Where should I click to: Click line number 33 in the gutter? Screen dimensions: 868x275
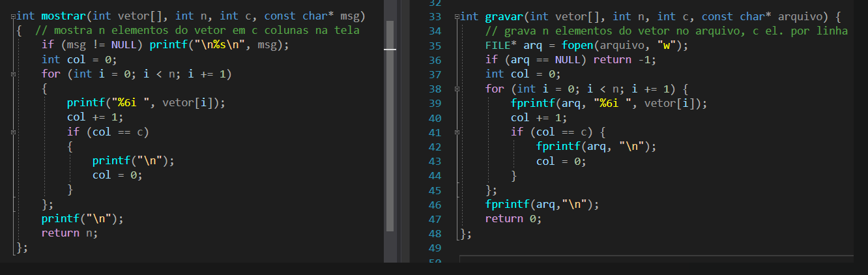435,17
